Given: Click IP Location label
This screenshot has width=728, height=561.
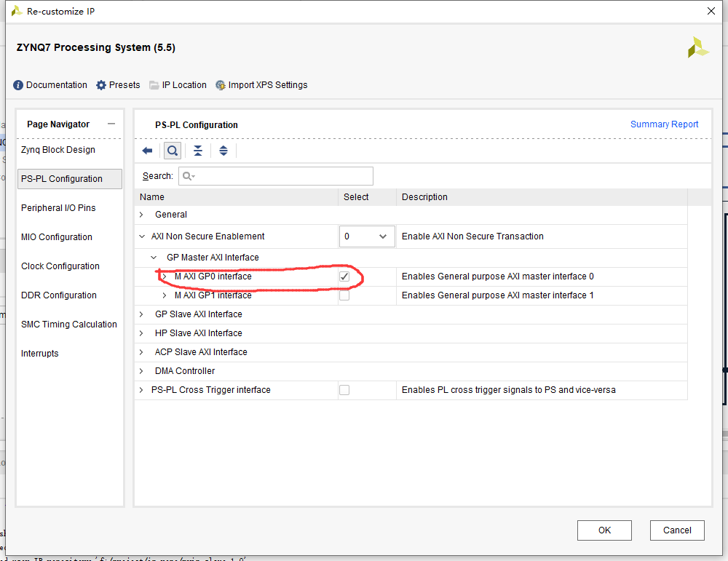Looking at the screenshot, I should tap(184, 85).
